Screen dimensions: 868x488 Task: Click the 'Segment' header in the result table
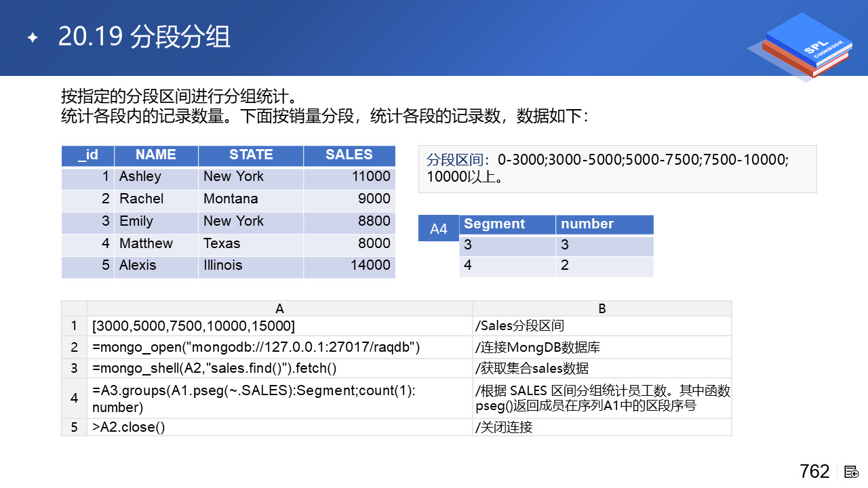507,225
